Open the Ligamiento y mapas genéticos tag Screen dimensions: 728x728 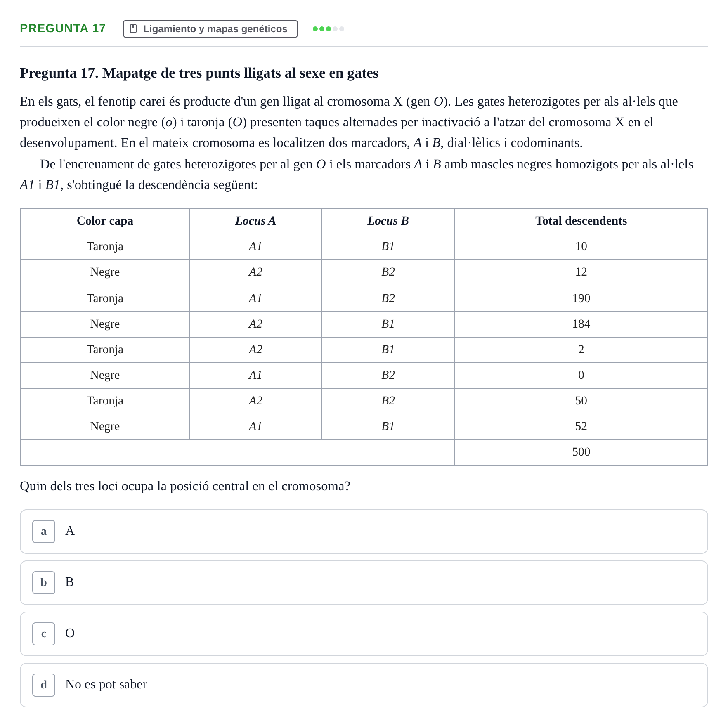coord(210,29)
